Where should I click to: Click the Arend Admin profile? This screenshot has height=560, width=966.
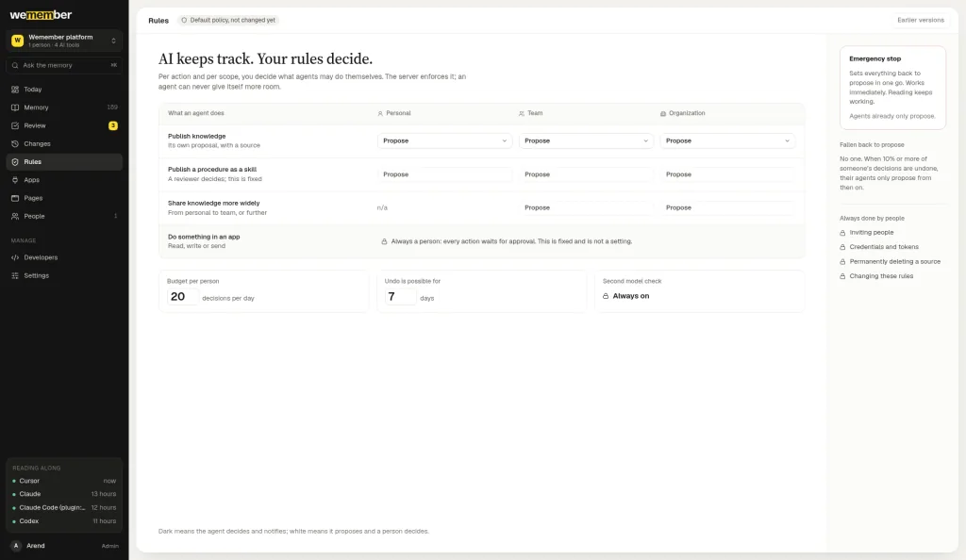[x=64, y=546]
